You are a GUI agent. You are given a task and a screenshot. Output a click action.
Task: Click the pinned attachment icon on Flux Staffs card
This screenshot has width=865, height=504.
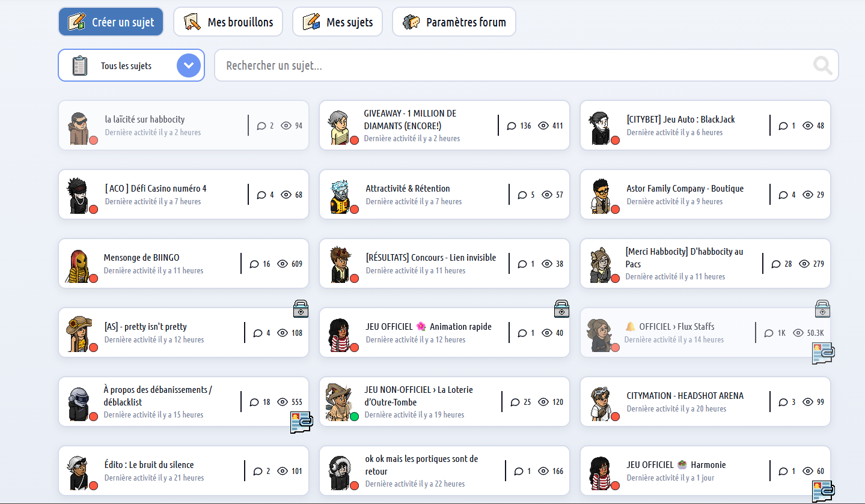[x=823, y=354]
